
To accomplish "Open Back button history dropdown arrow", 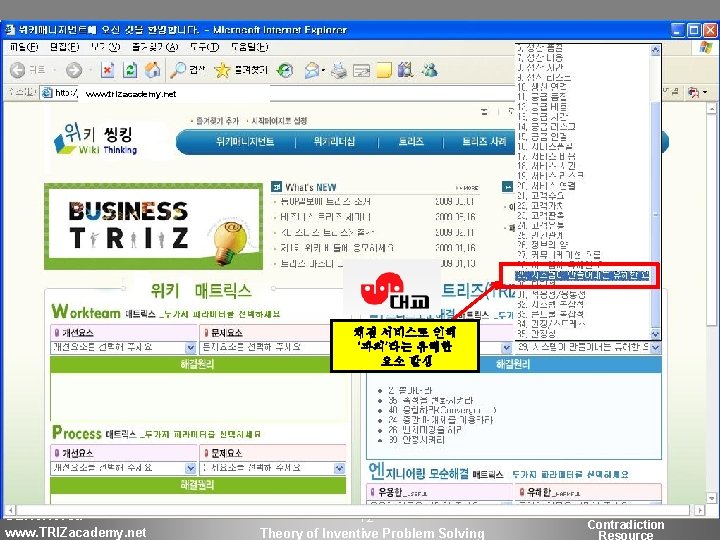I will pyautogui.click(x=54, y=70).
